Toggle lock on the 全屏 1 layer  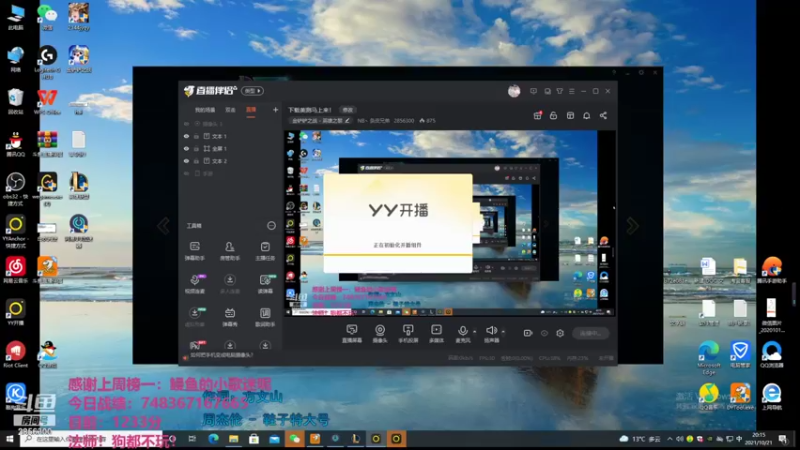tap(196, 148)
